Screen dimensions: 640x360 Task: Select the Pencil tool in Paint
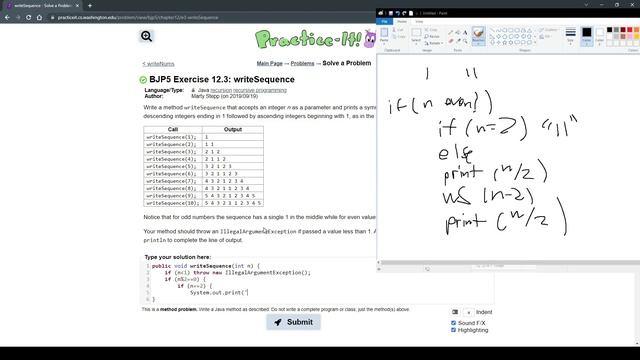point(451,33)
